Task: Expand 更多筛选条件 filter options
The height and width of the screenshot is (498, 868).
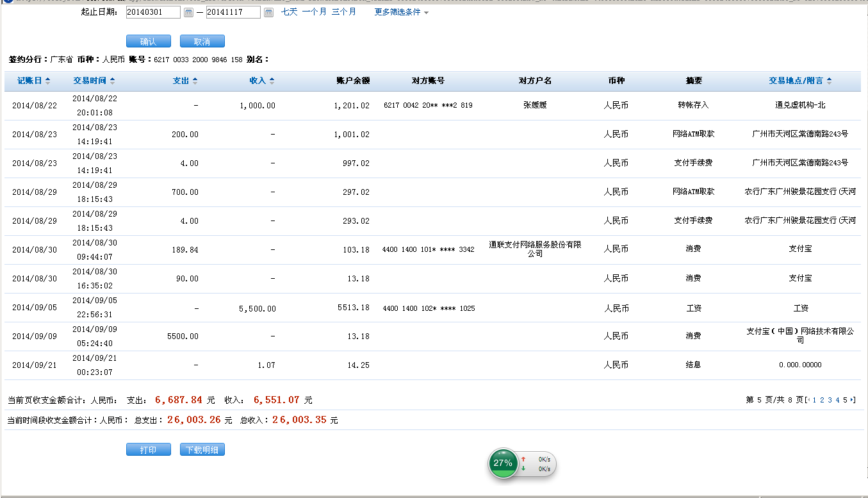Action: coord(401,12)
